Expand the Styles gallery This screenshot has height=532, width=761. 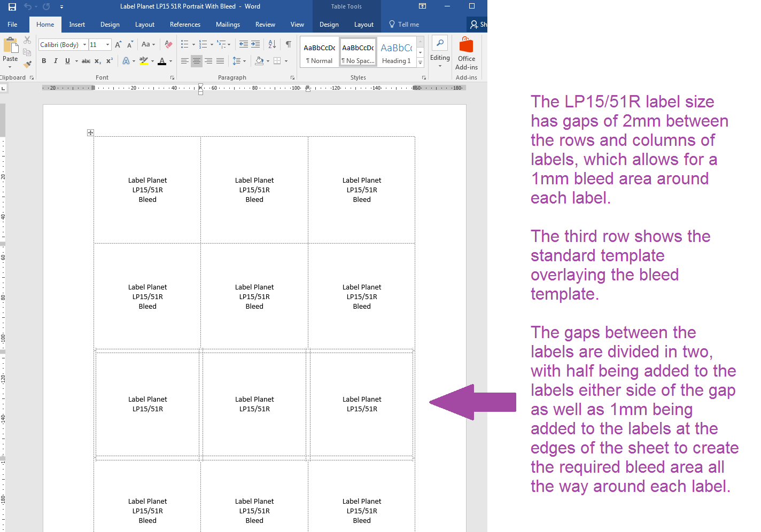click(420, 62)
